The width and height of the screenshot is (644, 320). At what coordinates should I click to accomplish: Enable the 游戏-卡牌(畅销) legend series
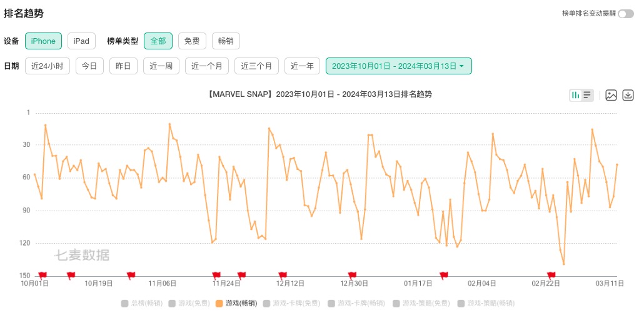pyautogui.click(x=356, y=304)
